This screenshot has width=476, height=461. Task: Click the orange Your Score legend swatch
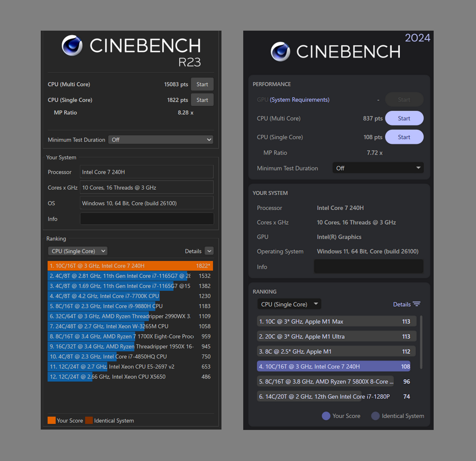[x=52, y=421]
